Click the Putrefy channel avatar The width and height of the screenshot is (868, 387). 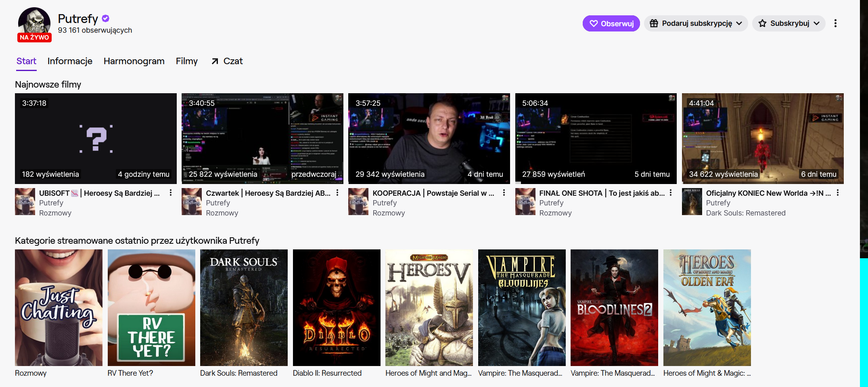point(34,23)
